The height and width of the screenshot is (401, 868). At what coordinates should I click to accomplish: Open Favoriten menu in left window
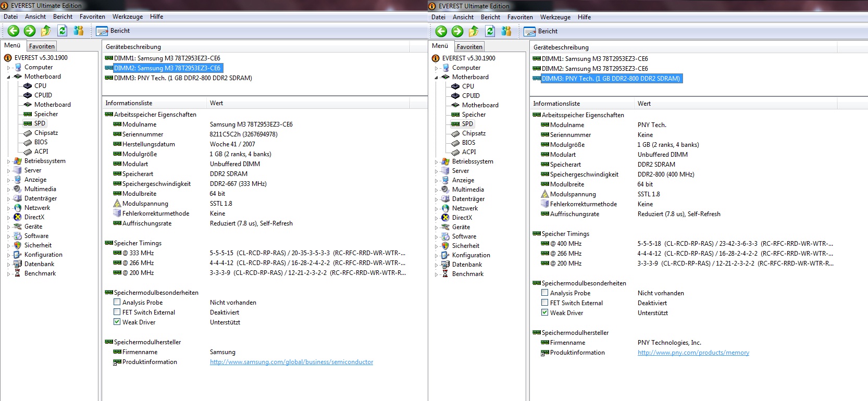[x=92, y=17]
